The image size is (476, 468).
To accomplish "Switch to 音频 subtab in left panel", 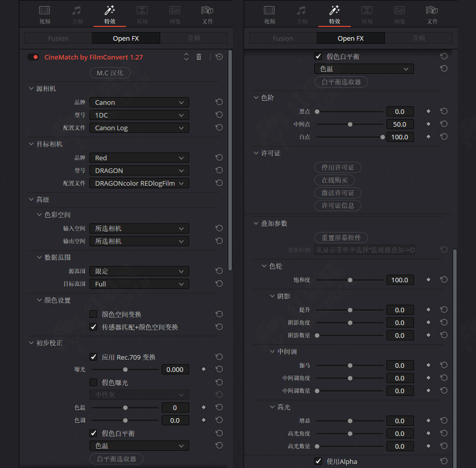I will click(x=194, y=38).
